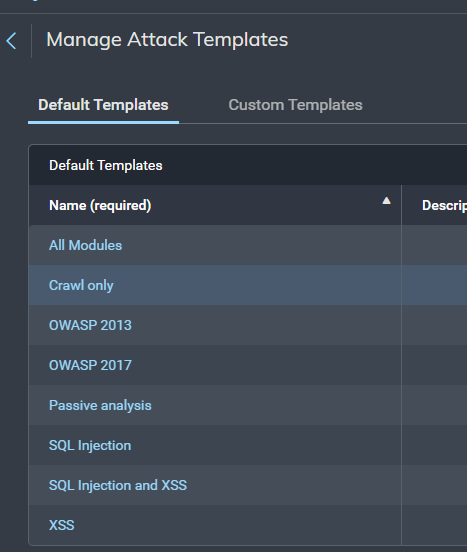This screenshot has height=552, width=467.
Task: Toggle the Name column sort arrow
Action: [386, 201]
